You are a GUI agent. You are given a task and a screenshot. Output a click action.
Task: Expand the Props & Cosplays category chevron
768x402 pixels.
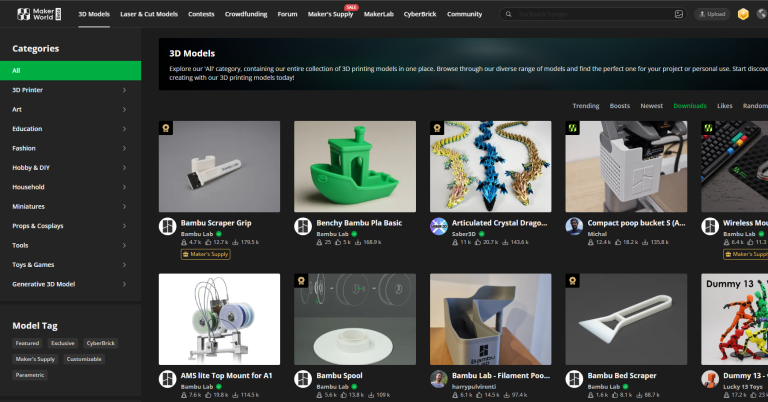point(124,226)
